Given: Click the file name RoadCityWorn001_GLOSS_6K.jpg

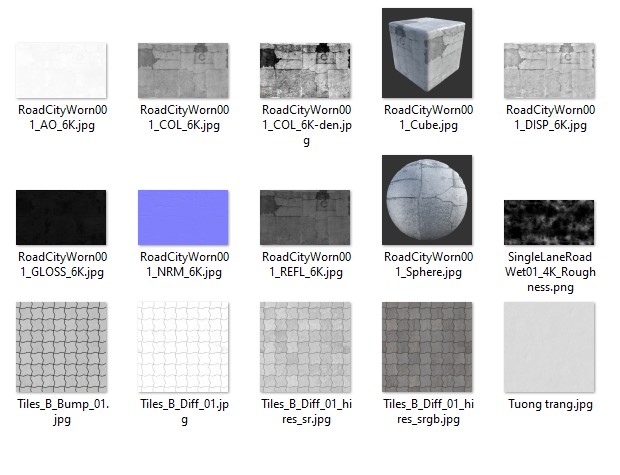Looking at the screenshot, I should click(x=62, y=265).
